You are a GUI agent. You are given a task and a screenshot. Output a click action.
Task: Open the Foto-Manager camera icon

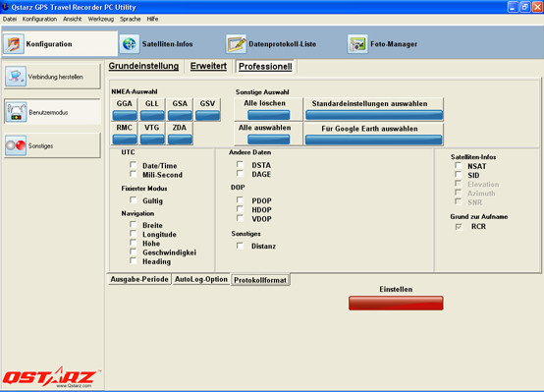point(357,44)
